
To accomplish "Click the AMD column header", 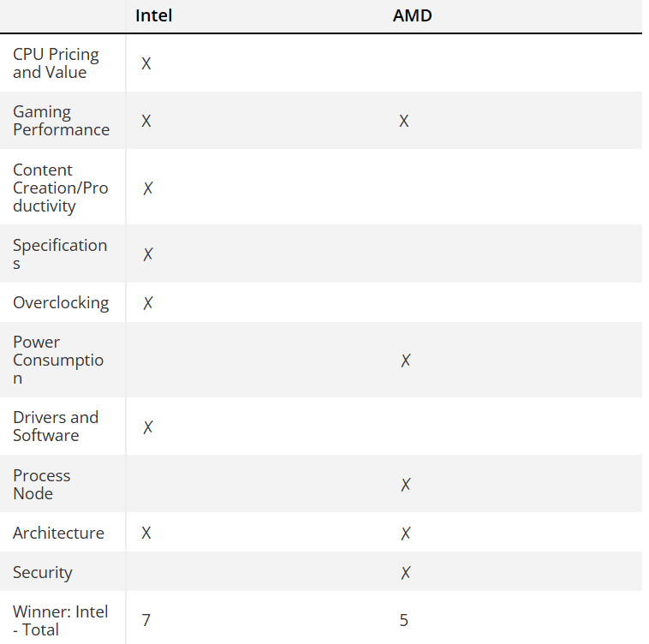I will point(412,16).
